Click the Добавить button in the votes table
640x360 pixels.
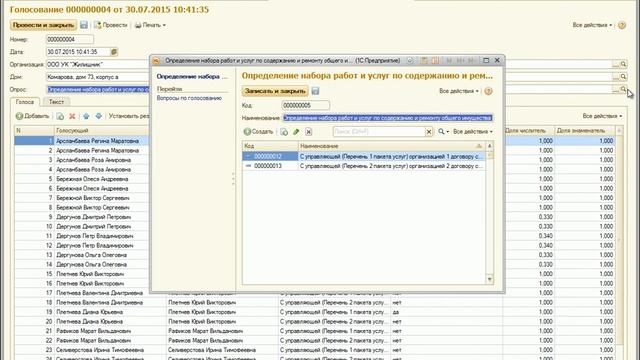pos(33,116)
